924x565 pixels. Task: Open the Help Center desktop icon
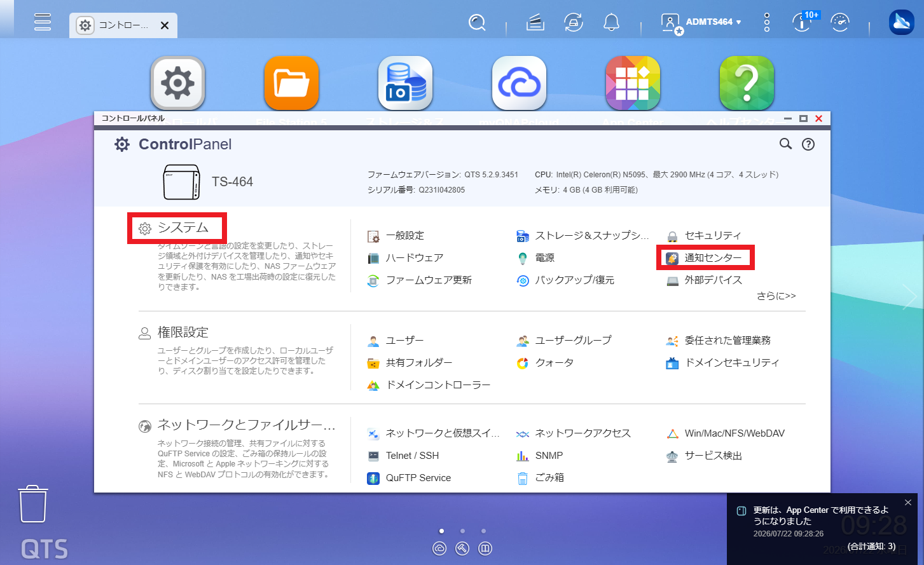pyautogui.click(x=747, y=83)
